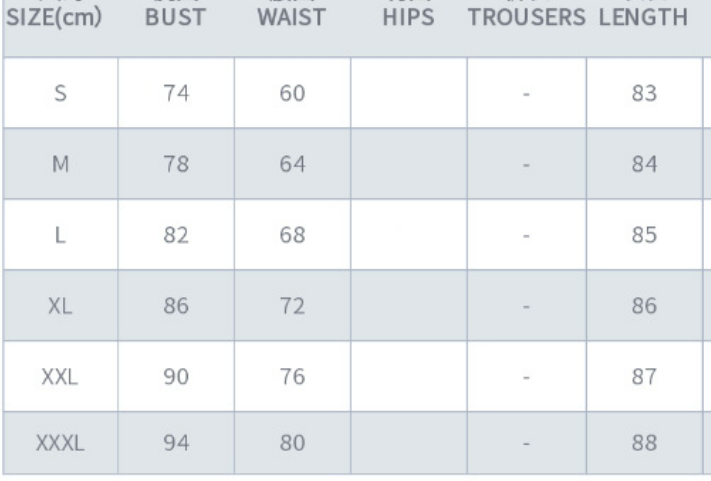Select the XXL size row label

[59, 377]
